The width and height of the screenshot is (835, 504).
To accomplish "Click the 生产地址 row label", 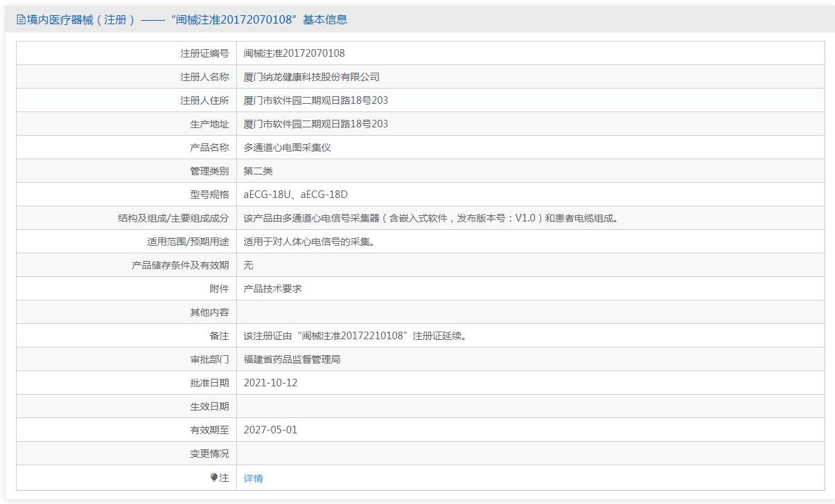I will click(209, 124).
